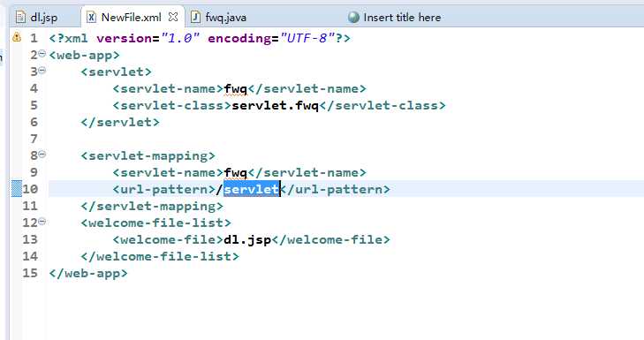Viewport: 644px width, 340px height.
Task: Click the XML file icon on NewFile.xml tab
Action: coord(91,18)
